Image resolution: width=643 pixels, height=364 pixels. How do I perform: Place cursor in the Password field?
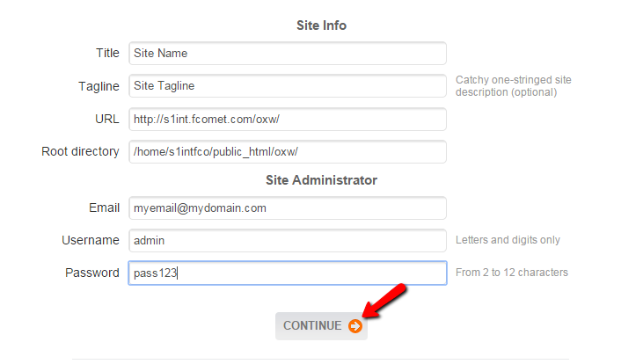coord(287,273)
